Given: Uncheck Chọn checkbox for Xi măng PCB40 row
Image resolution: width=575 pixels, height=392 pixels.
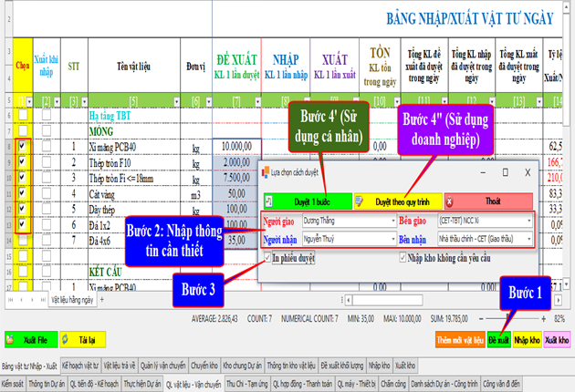Looking at the screenshot, I should 22,146.
